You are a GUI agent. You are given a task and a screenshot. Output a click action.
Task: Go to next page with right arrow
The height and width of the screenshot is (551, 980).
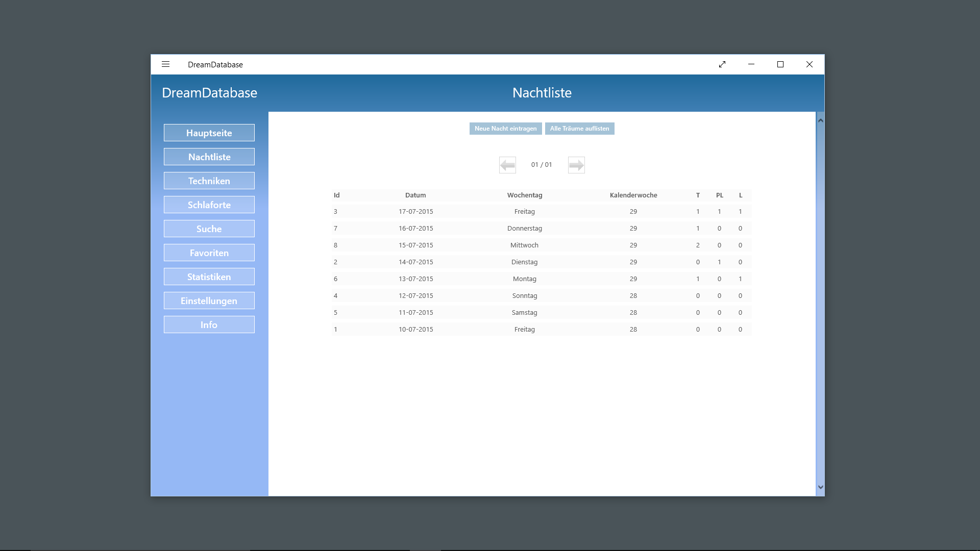[576, 165]
